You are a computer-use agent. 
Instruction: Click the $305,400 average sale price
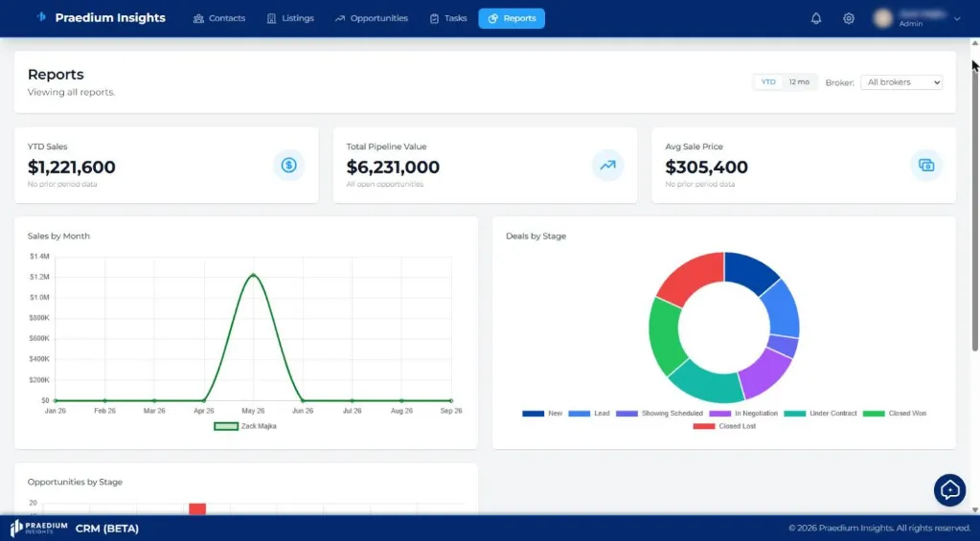[x=706, y=167]
